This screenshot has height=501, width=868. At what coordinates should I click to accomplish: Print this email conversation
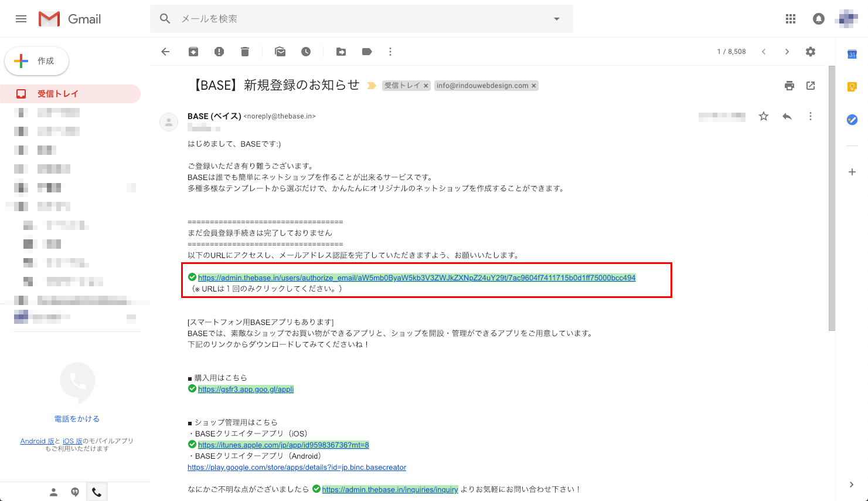click(x=789, y=86)
